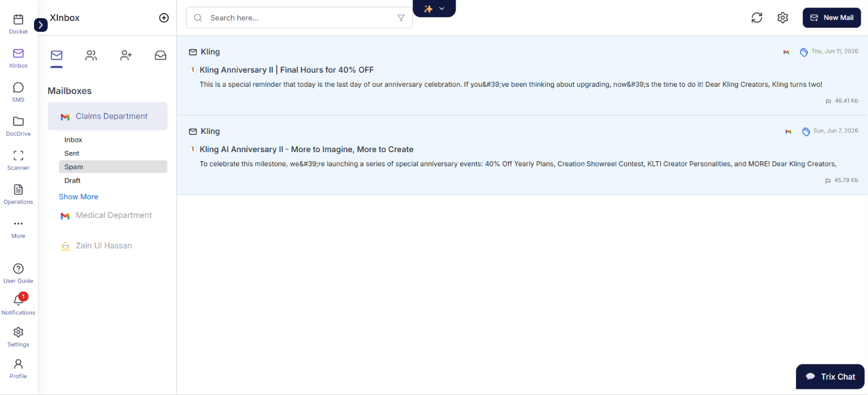Open the User Guide
Screen dimensions: 868x395
(18, 273)
